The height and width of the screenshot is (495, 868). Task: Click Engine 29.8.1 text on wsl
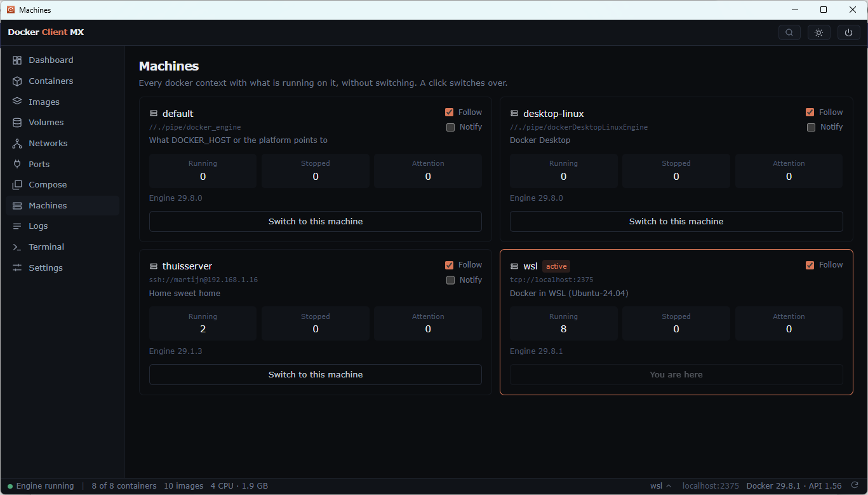tap(537, 351)
